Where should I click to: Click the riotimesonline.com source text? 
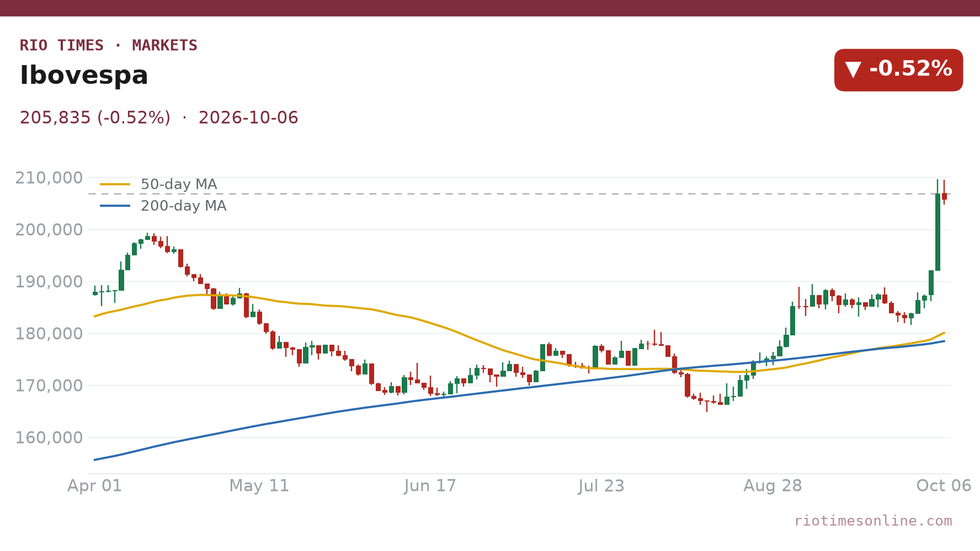873,521
